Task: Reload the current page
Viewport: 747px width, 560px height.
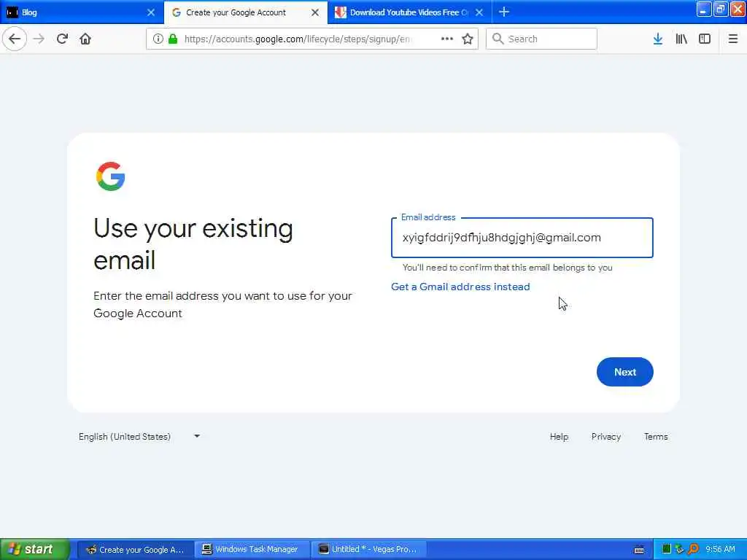Action: point(62,39)
